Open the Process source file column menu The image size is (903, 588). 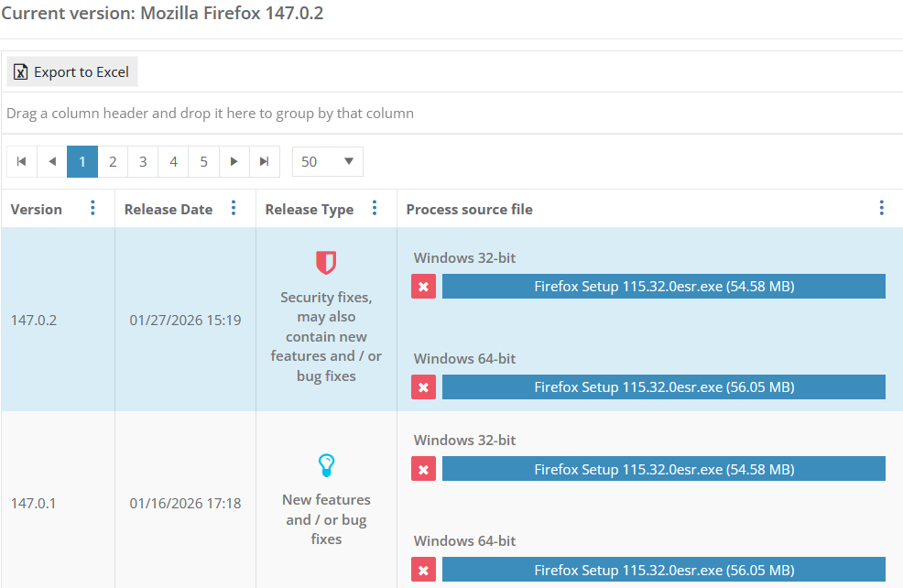881,208
